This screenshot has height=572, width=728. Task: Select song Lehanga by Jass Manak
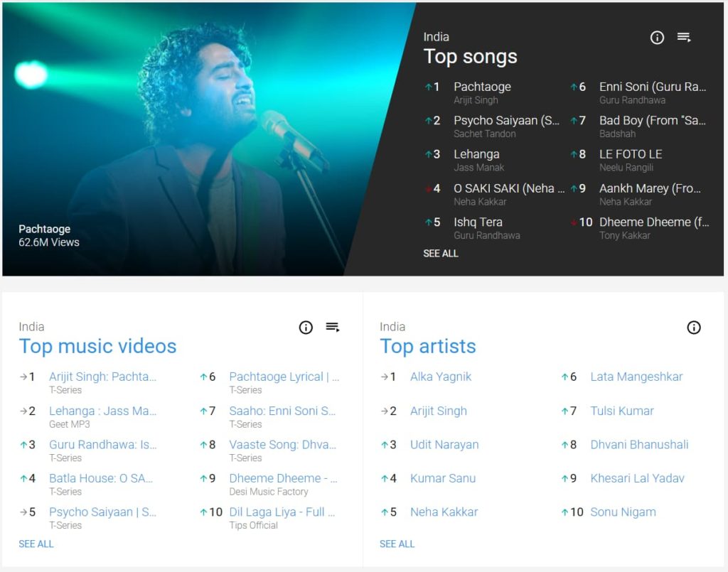click(x=476, y=154)
